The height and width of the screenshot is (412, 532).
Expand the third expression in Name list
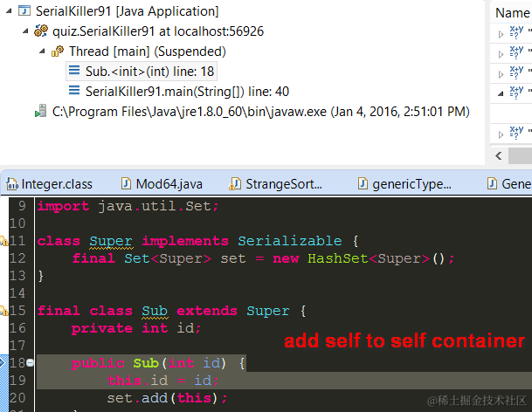pyautogui.click(x=501, y=74)
